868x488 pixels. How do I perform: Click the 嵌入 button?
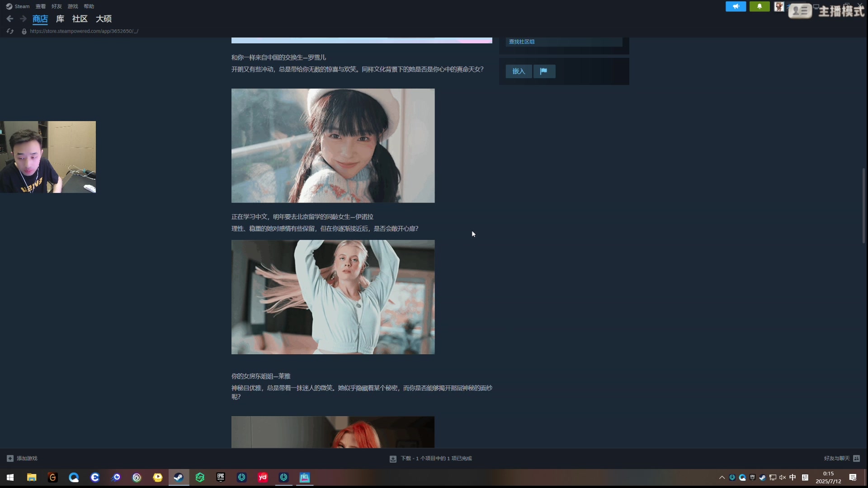[519, 71]
